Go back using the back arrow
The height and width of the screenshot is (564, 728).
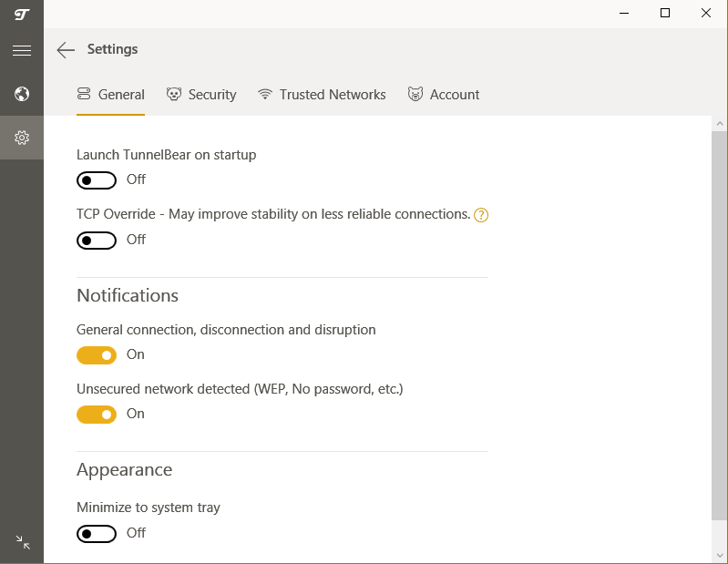66,50
